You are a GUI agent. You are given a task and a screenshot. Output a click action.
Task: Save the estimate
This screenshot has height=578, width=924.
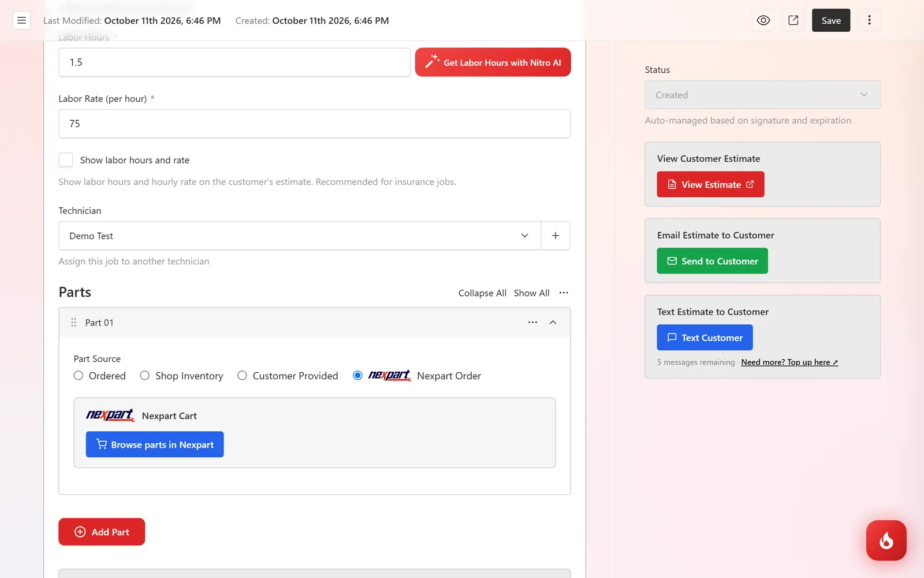pyautogui.click(x=831, y=20)
